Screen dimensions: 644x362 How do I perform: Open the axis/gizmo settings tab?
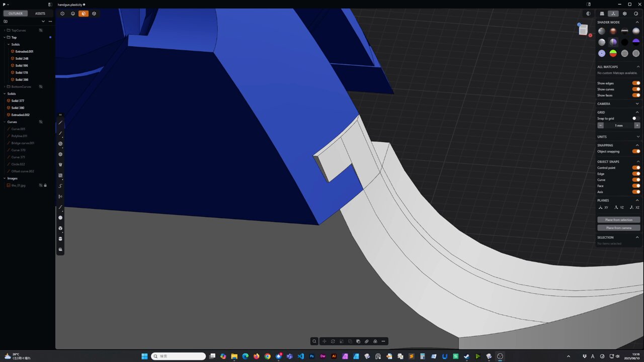[613, 14]
